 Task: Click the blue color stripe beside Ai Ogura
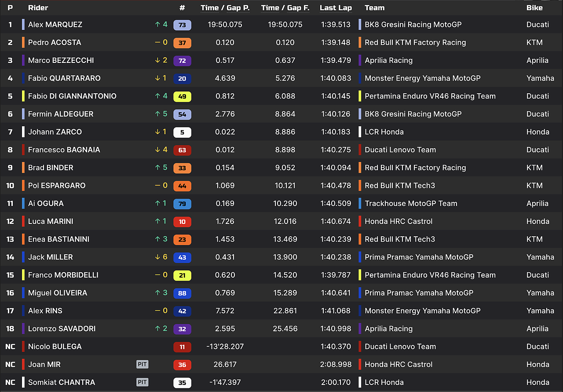[x=23, y=203]
